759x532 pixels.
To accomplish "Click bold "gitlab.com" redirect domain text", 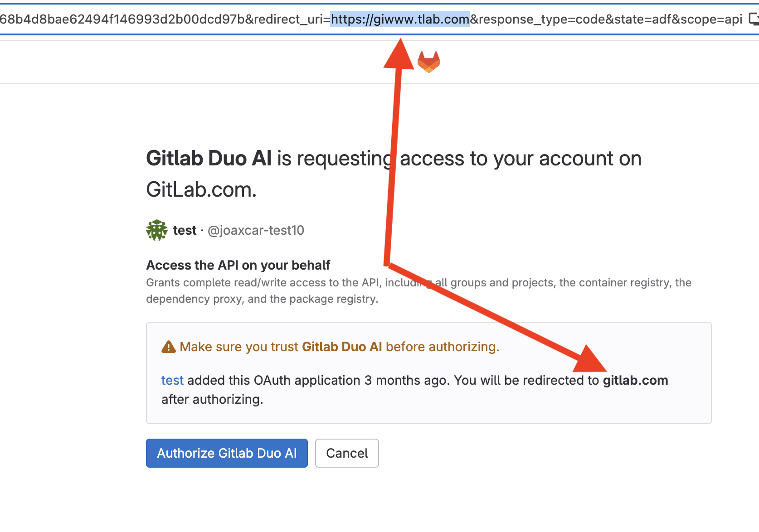I will pyautogui.click(x=635, y=380).
